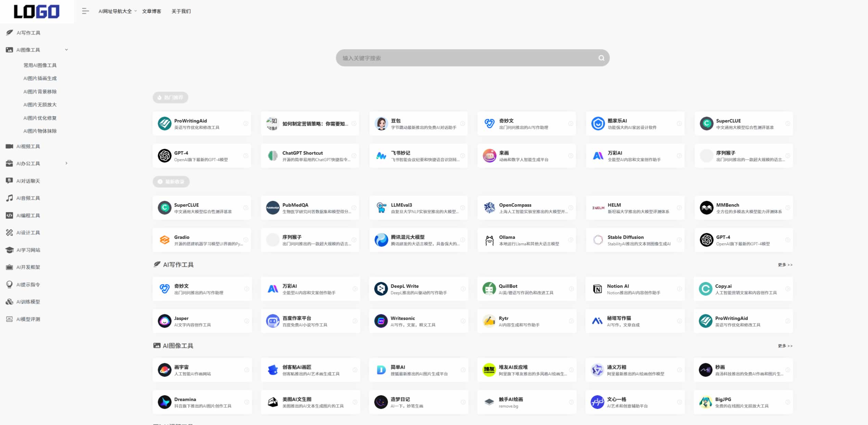
Task: Click the OpenCompass logo icon
Action: (489, 208)
